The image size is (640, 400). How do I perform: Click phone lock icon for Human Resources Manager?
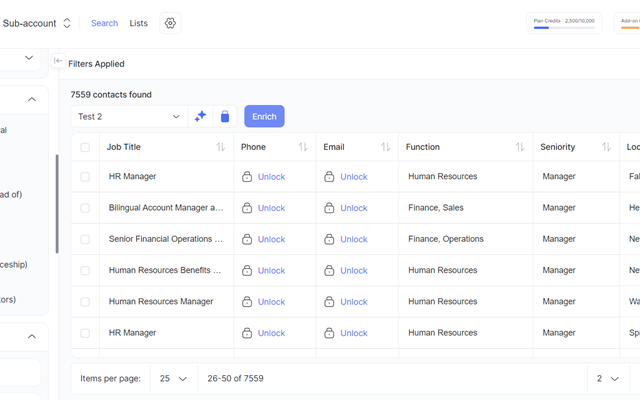pyautogui.click(x=247, y=302)
